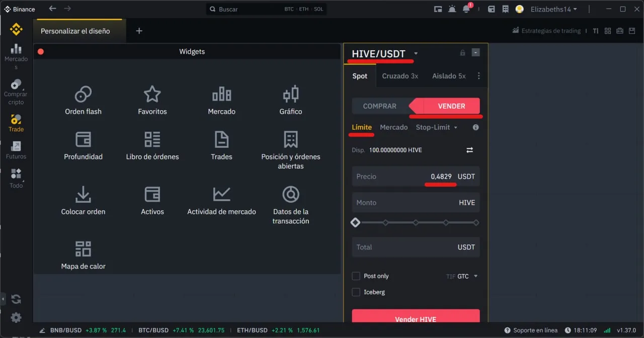Click the briefcase toolbar icon
The image size is (644, 338).
pos(620,31)
